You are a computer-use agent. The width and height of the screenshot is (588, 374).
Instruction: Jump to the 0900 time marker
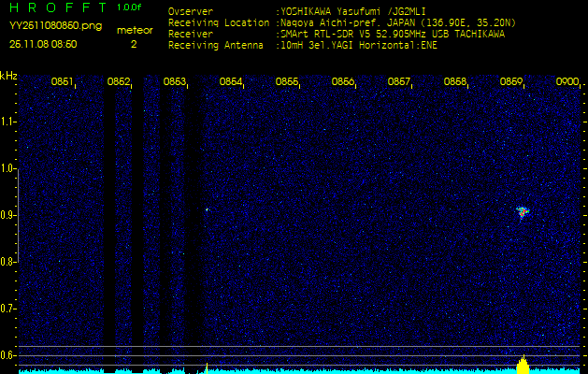[566, 82]
